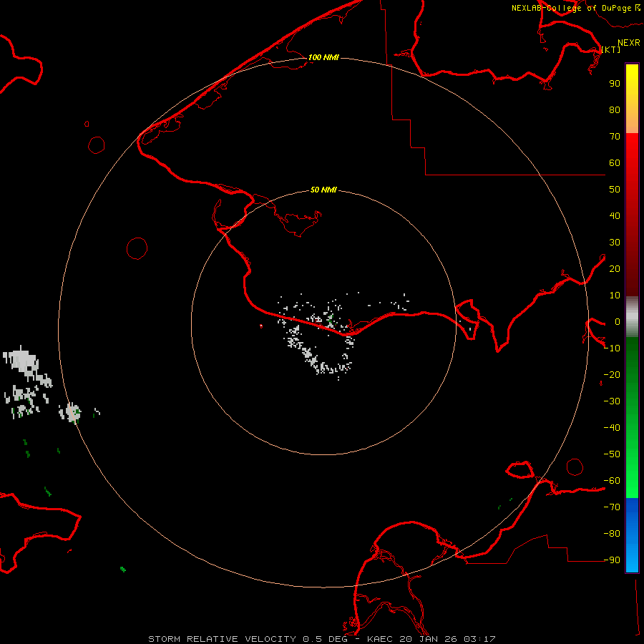Click the 20 value on the velocity scale
This screenshot has height=644, width=644.
615,269
